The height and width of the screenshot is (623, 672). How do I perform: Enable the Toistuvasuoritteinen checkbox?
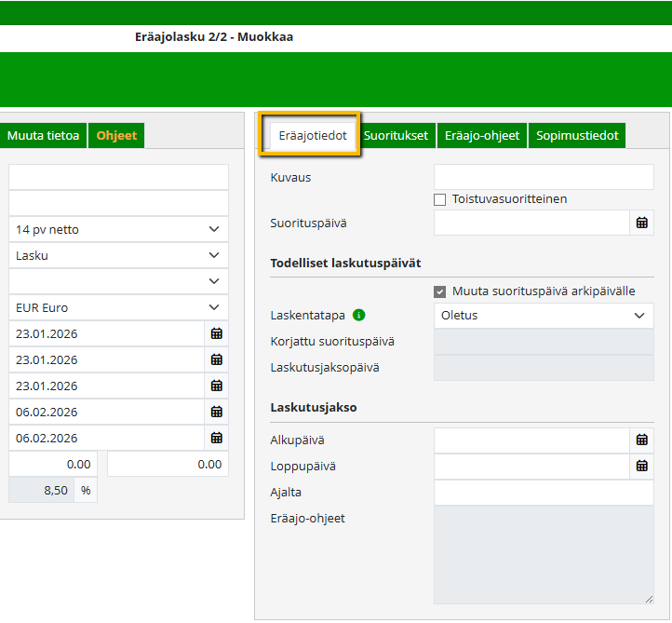(440, 199)
